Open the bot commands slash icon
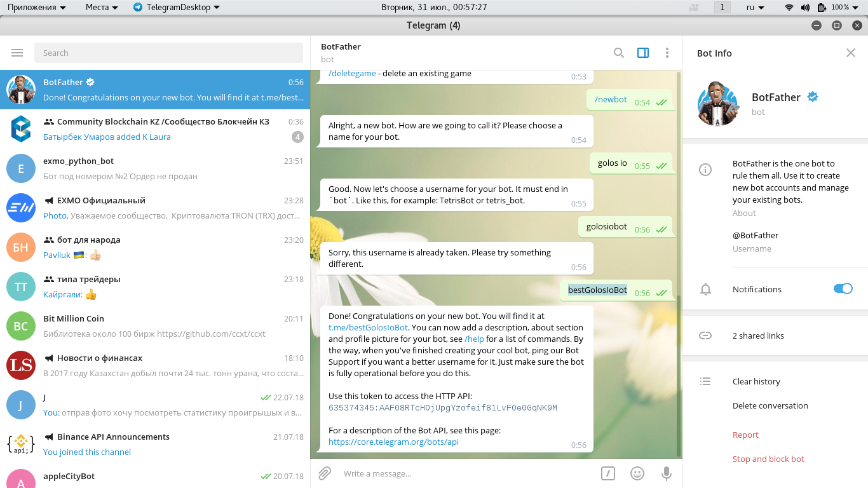 point(607,473)
